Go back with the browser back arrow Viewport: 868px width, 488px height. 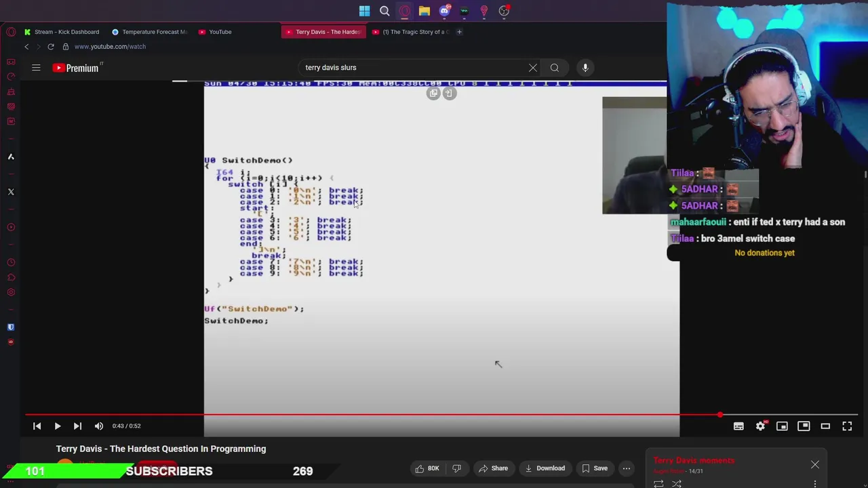click(26, 47)
